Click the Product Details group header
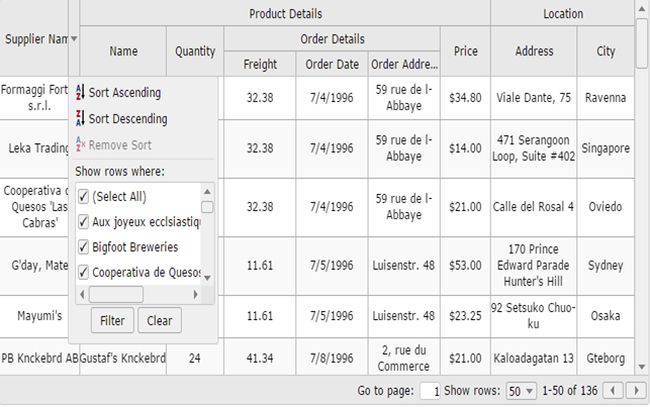The height and width of the screenshot is (407, 650). pyautogui.click(x=285, y=13)
